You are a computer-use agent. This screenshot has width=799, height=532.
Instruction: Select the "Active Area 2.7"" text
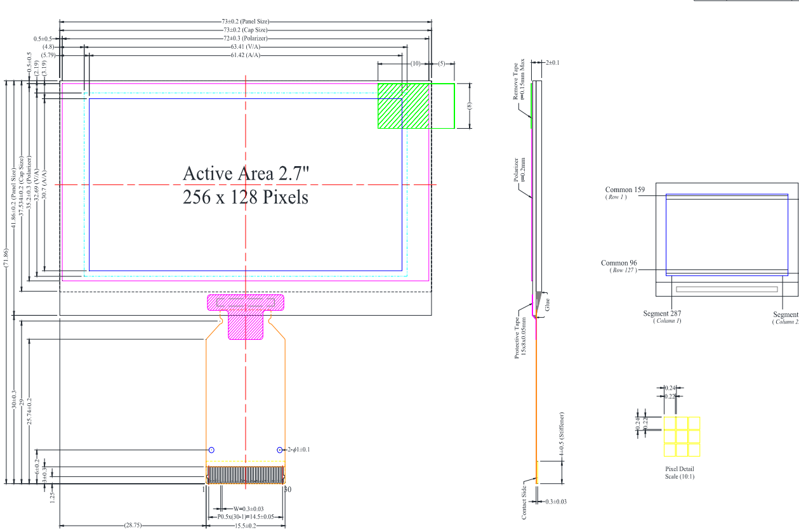[x=246, y=173]
